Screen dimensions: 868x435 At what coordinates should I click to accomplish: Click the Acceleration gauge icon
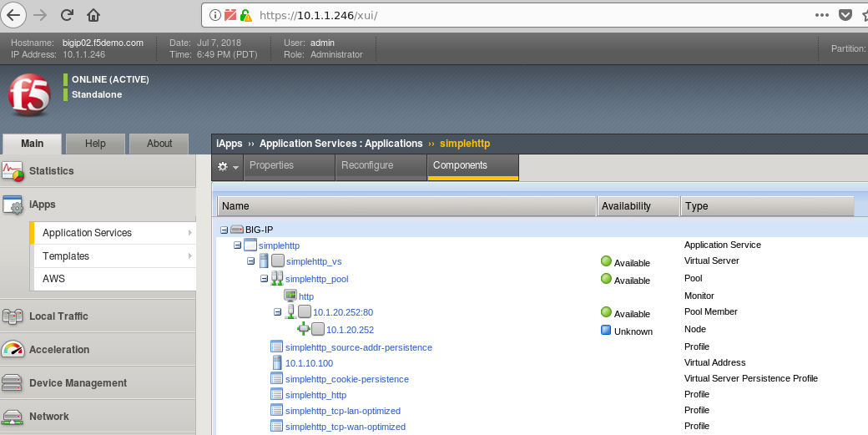[x=13, y=350]
